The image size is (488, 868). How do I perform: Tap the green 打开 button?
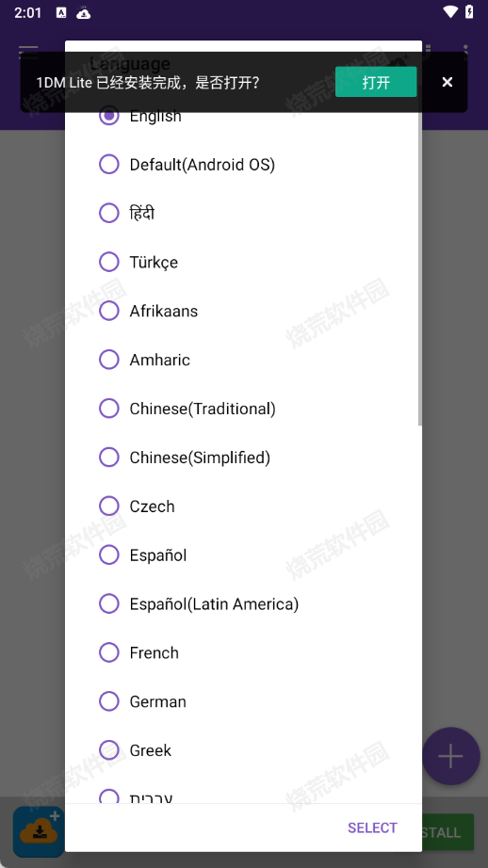376,82
